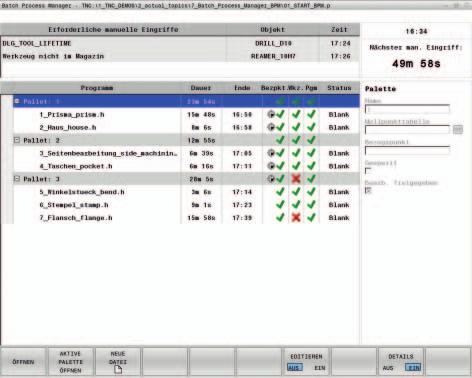Screen dimensions: 472x378
Task: Select program 5_Winkelstueck_bend.h
Action: coord(82,192)
